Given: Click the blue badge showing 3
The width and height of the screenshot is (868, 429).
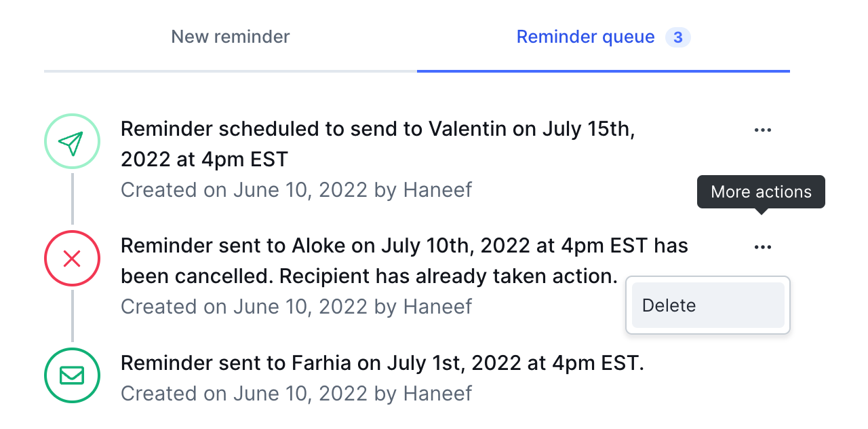Looking at the screenshot, I should [x=677, y=37].
